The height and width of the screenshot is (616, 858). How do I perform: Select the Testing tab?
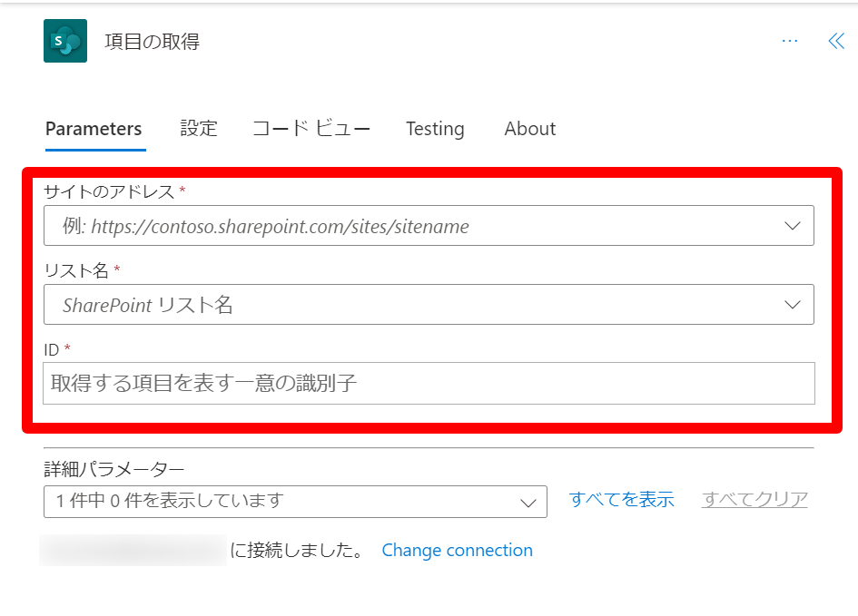click(435, 129)
